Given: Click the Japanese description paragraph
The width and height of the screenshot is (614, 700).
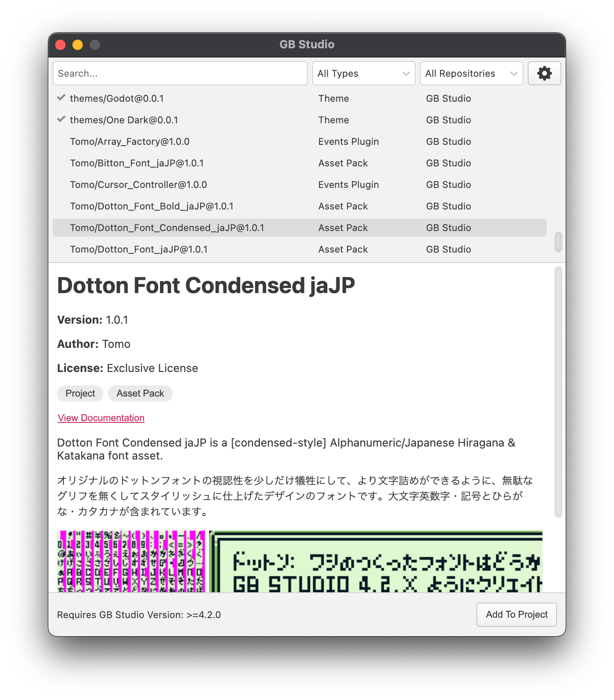Looking at the screenshot, I should (x=295, y=496).
